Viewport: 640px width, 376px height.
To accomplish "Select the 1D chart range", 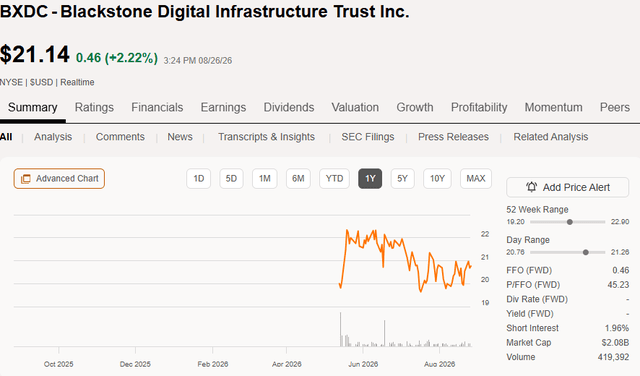I will (199, 178).
